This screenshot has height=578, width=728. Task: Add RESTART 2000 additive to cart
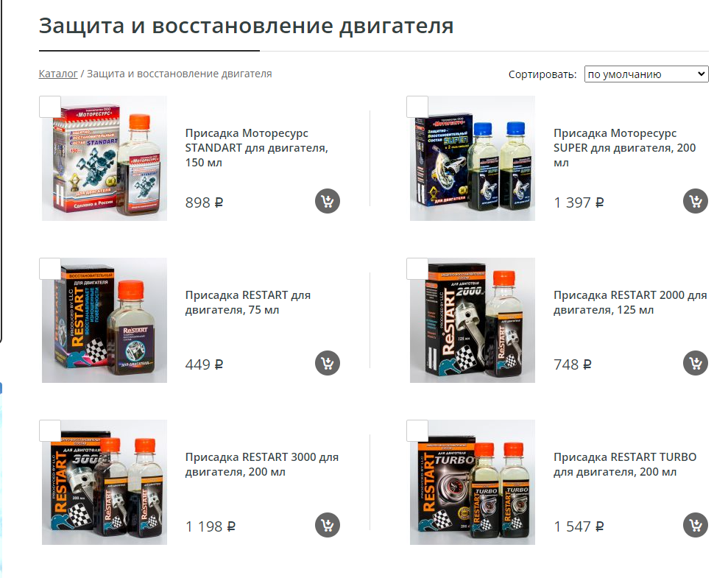695,363
